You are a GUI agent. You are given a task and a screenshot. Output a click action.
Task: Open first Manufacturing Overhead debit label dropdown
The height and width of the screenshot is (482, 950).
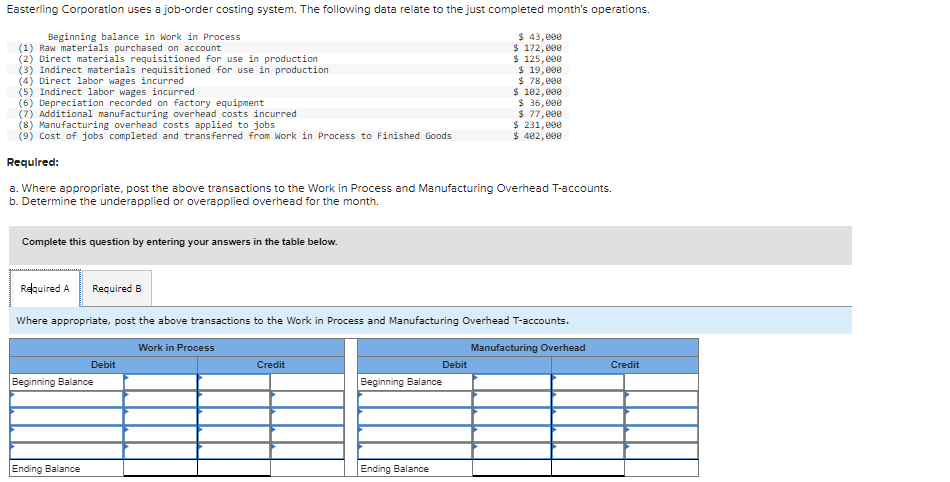point(415,399)
